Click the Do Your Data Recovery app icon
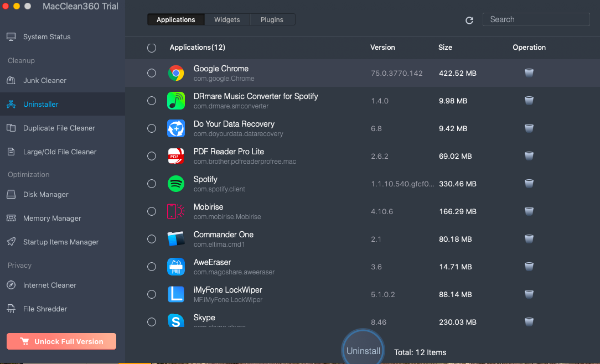This screenshot has height=364, width=600. pos(176,128)
